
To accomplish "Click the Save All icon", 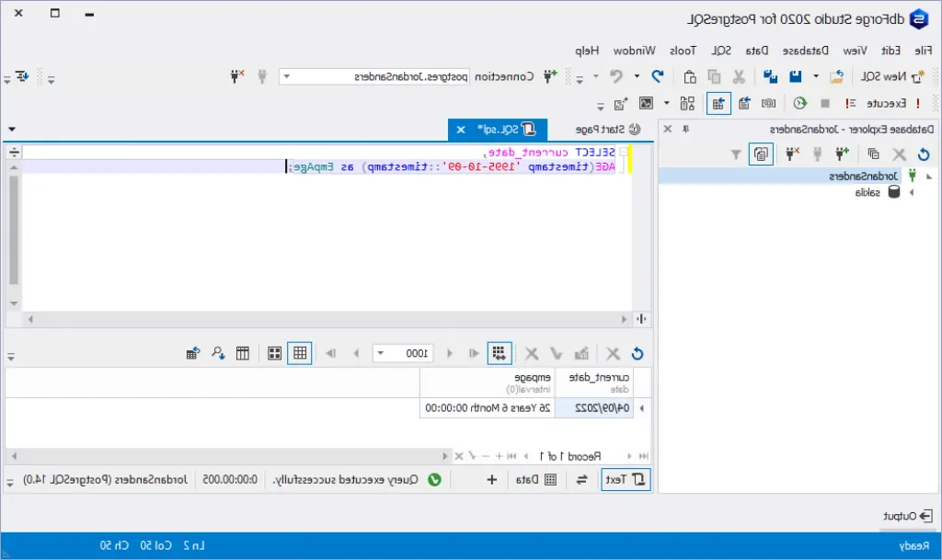I will click(x=770, y=77).
